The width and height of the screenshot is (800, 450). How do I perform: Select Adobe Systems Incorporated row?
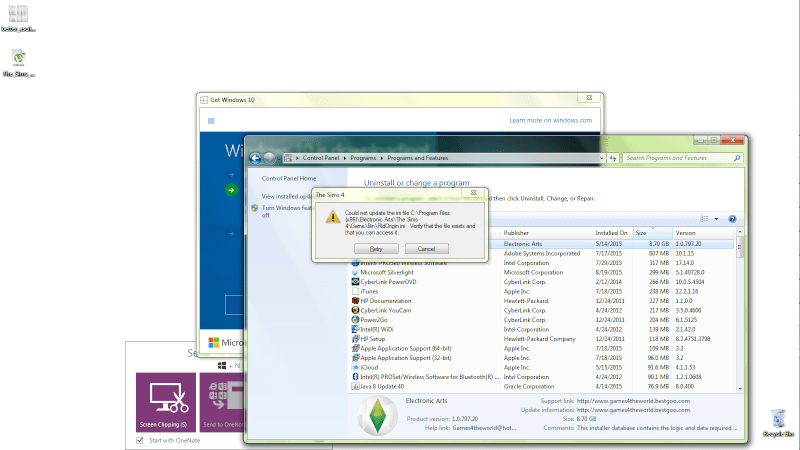[x=542, y=254]
